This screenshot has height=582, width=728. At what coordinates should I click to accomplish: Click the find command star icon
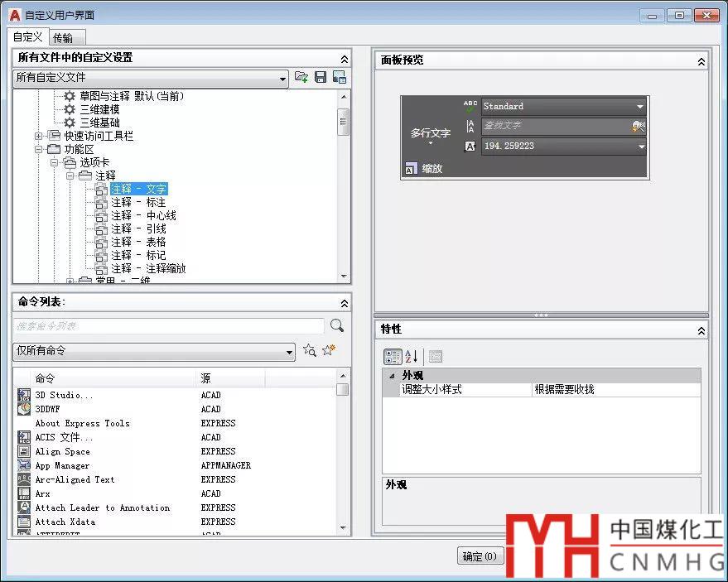pos(310,350)
